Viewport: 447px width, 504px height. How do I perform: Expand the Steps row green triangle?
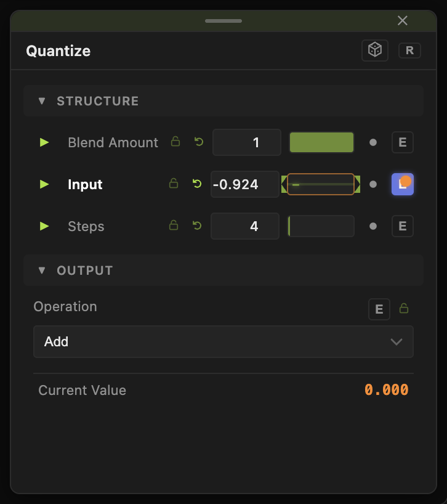(44, 226)
